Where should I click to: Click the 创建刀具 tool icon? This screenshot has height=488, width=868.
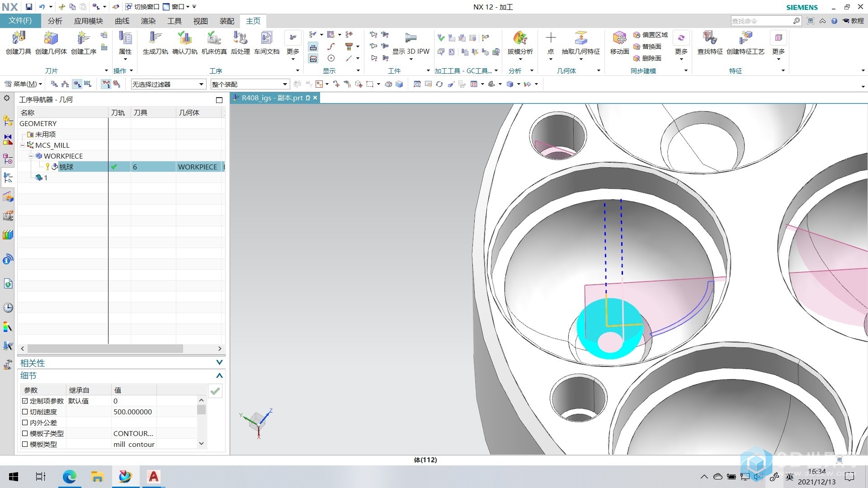[19, 38]
